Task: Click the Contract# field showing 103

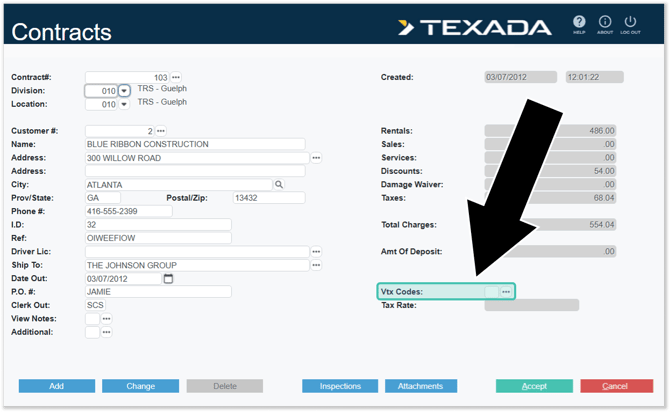Action: click(x=127, y=77)
